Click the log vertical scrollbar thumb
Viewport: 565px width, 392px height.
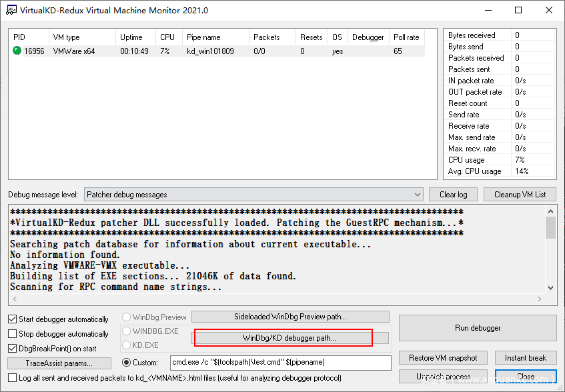[x=550, y=228]
